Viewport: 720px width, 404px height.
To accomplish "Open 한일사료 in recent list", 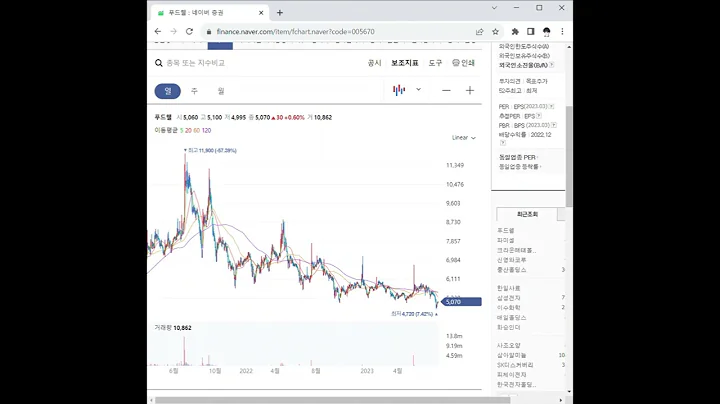I will tap(508, 288).
